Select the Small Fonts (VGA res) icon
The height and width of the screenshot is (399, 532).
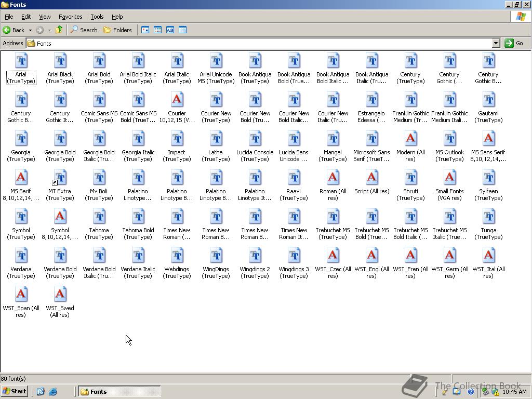pyautogui.click(x=449, y=178)
